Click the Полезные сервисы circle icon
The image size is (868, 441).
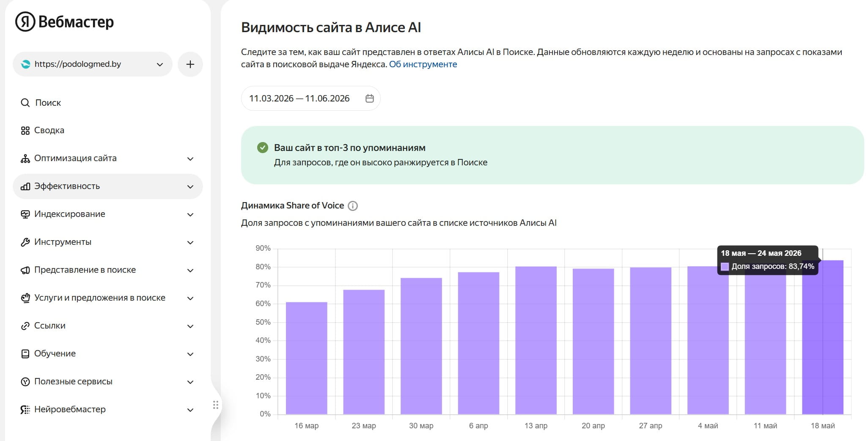click(25, 382)
